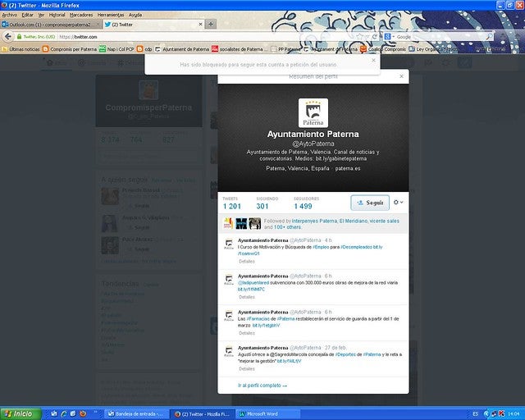Click the Seguir follow button
The width and height of the screenshot is (525, 420).
(369, 202)
